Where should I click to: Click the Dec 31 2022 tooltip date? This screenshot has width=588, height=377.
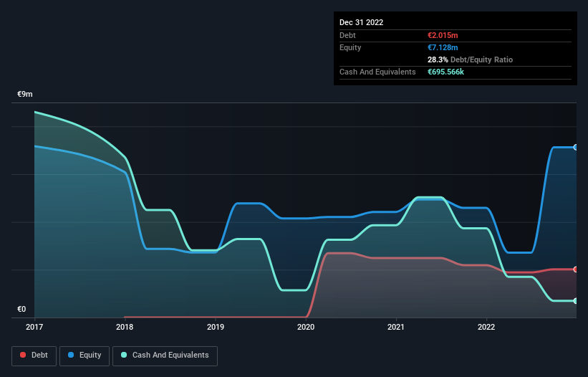pos(361,22)
